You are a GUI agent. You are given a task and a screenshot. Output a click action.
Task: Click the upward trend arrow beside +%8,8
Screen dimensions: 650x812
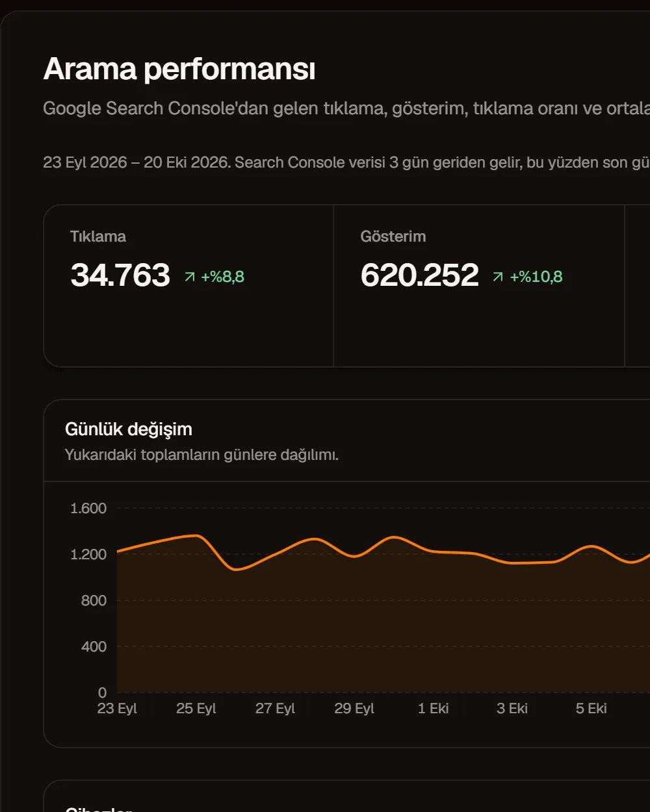click(190, 277)
